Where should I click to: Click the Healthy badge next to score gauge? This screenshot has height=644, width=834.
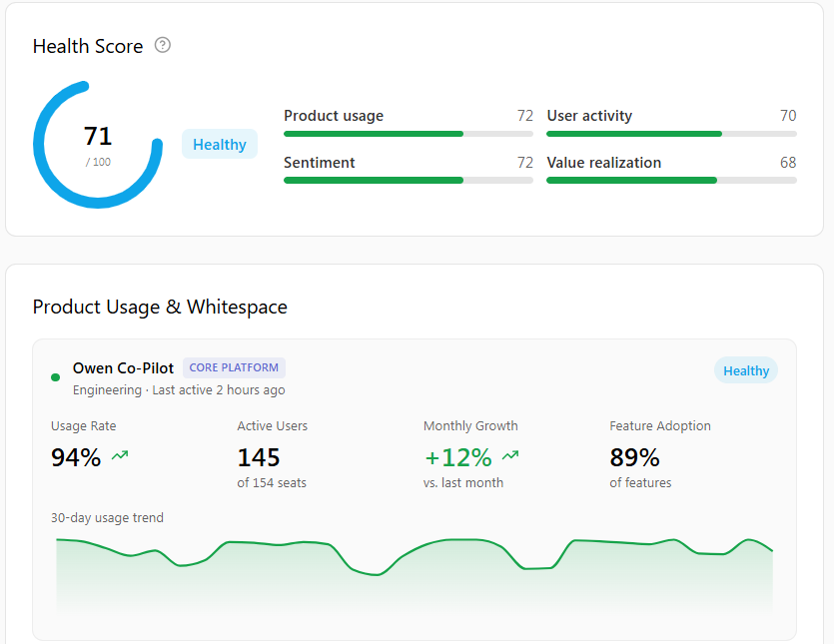(x=219, y=145)
